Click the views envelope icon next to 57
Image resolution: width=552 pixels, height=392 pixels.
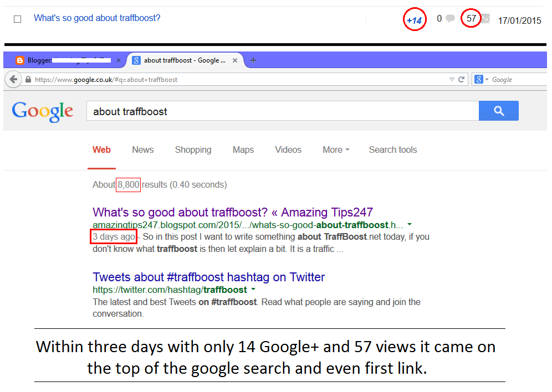[485, 18]
